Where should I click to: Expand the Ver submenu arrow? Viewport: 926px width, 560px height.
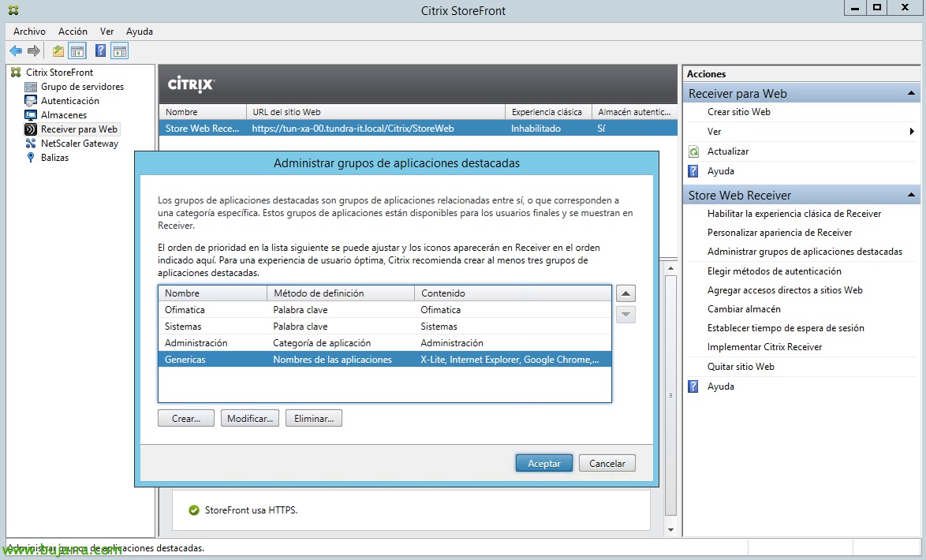pos(912,132)
